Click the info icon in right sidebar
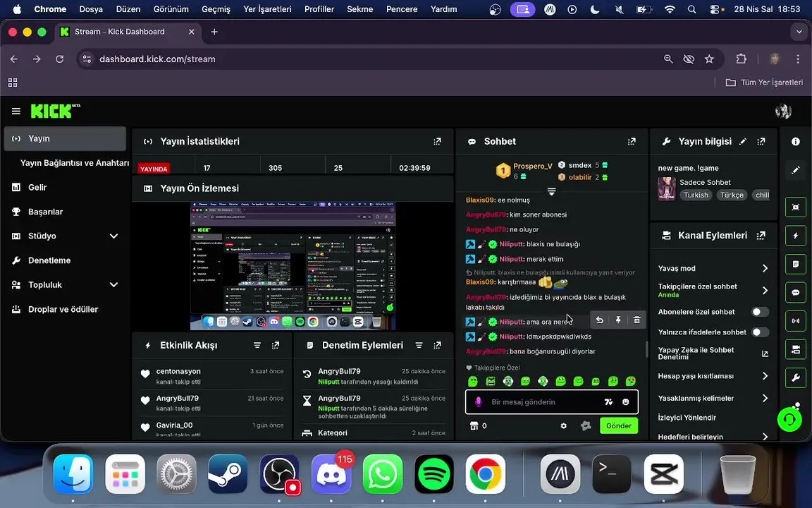 coord(795,142)
